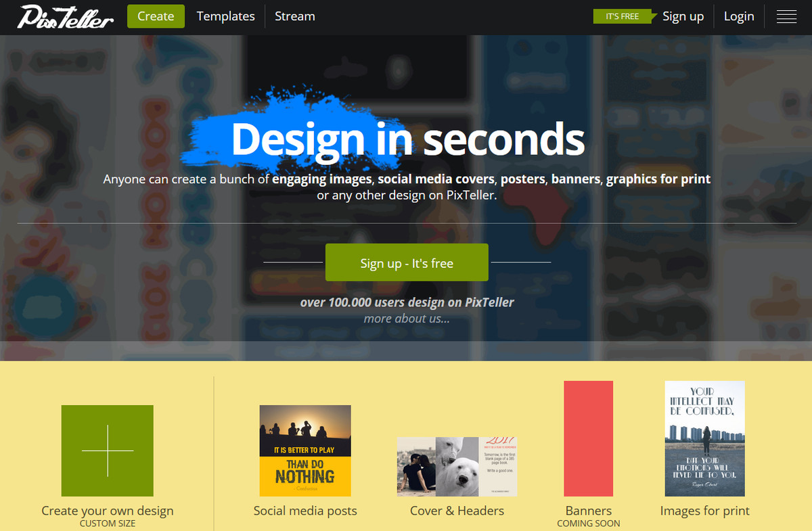The image size is (812, 531).
Task: Follow the more about us link
Action: click(407, 318)
